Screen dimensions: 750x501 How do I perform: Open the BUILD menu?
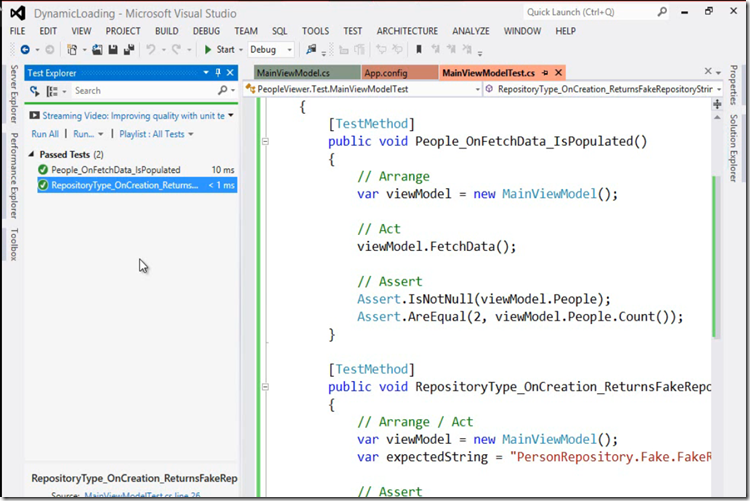pyautogui.click(x=166, y=31)
